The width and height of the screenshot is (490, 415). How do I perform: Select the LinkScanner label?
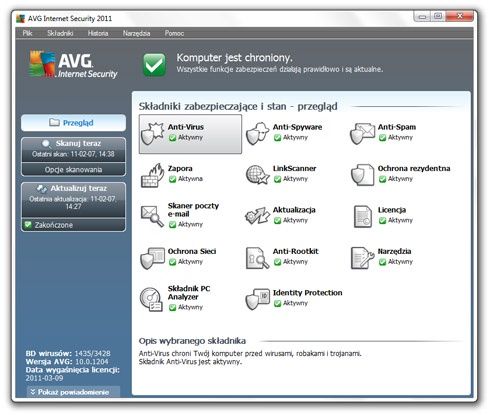294,168
